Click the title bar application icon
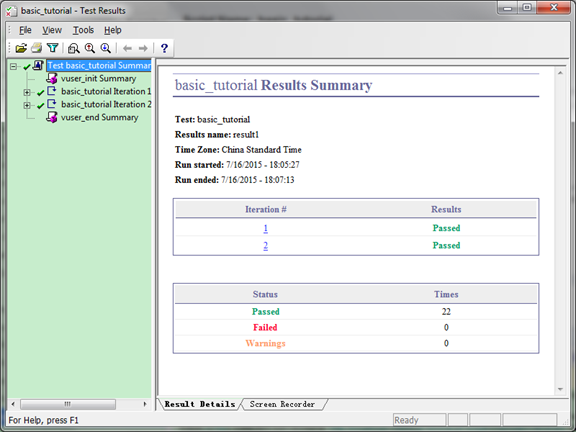This screenshot has width=576, height=432. pyautogui.click(x=11, y=11)
